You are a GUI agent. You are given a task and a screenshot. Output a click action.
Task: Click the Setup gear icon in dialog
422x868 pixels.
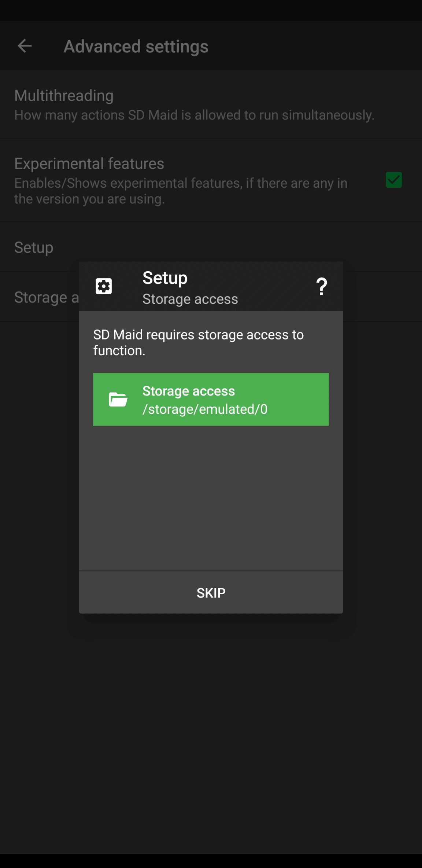104,286
